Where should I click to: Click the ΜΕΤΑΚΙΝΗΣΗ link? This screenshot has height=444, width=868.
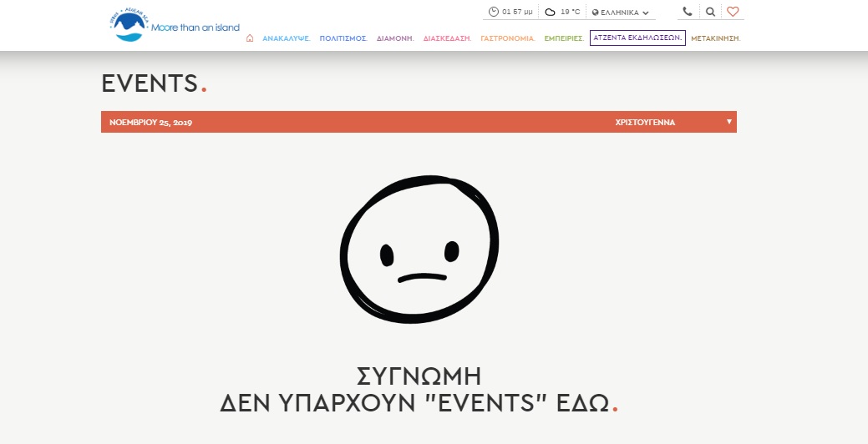coord(715,38)
